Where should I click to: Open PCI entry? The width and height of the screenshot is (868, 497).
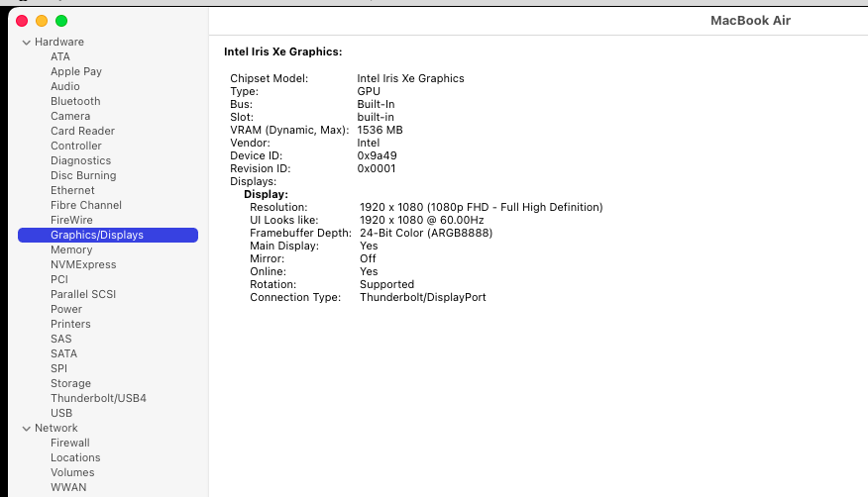59,280
